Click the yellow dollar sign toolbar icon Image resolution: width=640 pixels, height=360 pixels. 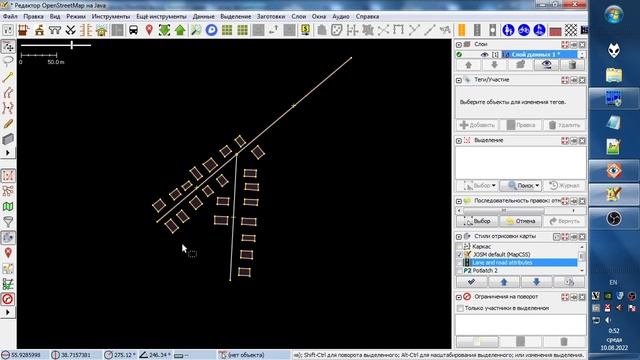(x=305, y=30)
